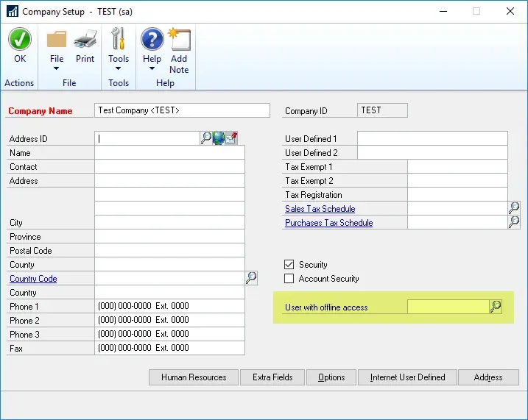This screenshot has width=528, height=420.
Task: Click the Extra Fields button
Action: (x=272, y=377)
